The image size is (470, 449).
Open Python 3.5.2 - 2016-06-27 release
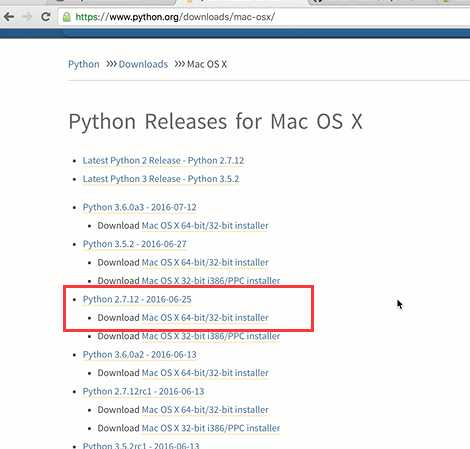coord(135,244)
